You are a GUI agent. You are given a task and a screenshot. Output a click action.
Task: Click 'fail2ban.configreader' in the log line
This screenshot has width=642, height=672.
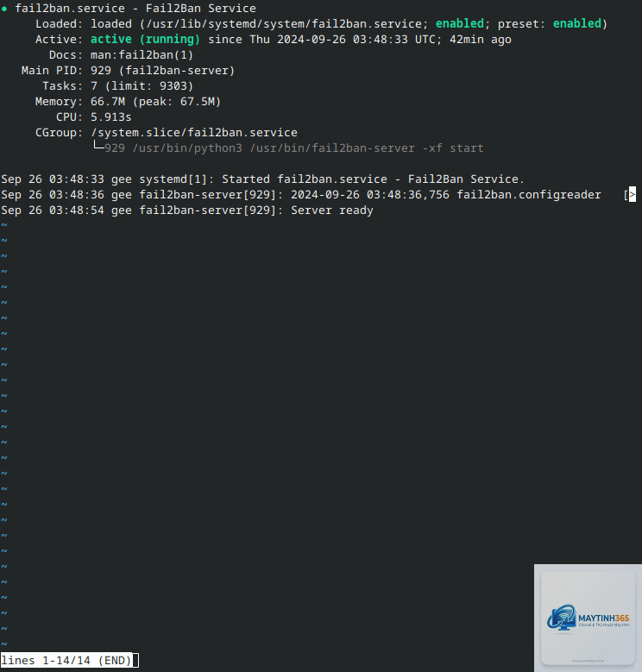click(x=529, y=195)
